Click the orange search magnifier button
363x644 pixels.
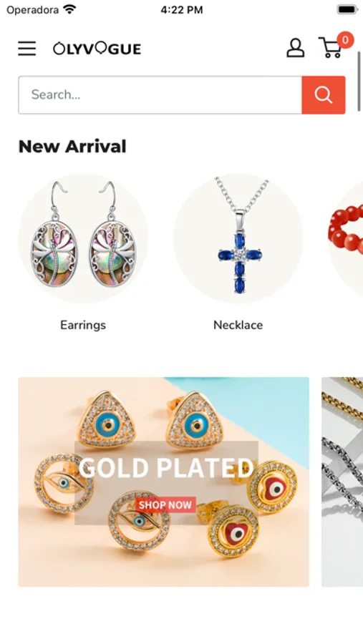pyautogui.click(x=324, y=95)
